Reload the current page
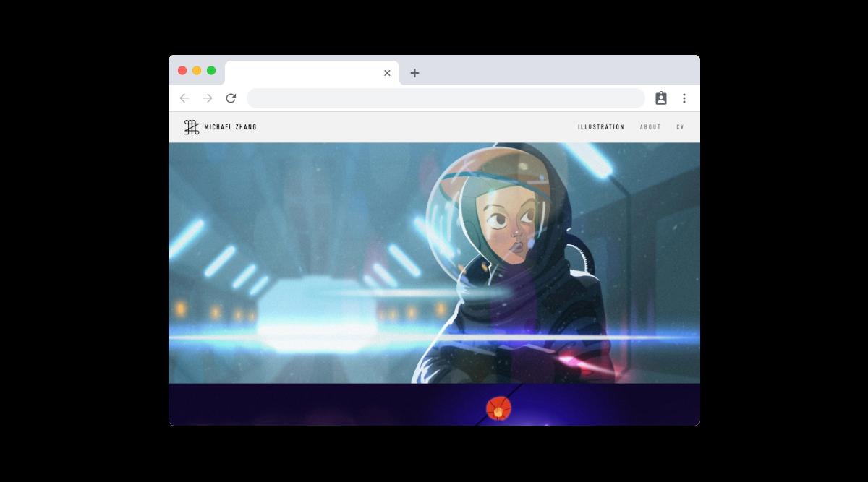868x482 pixels. click(231, 98)
